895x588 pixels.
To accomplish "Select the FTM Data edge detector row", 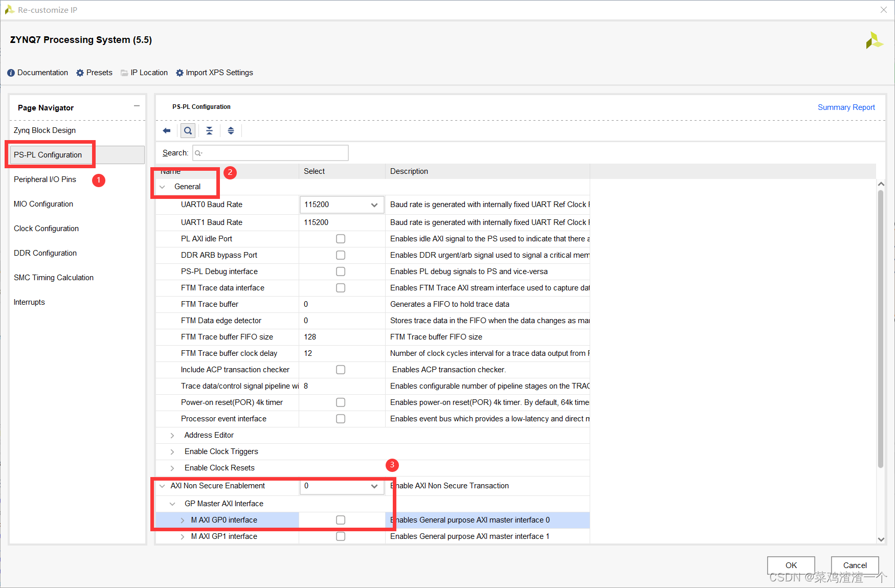I will [x=221, y=321].
